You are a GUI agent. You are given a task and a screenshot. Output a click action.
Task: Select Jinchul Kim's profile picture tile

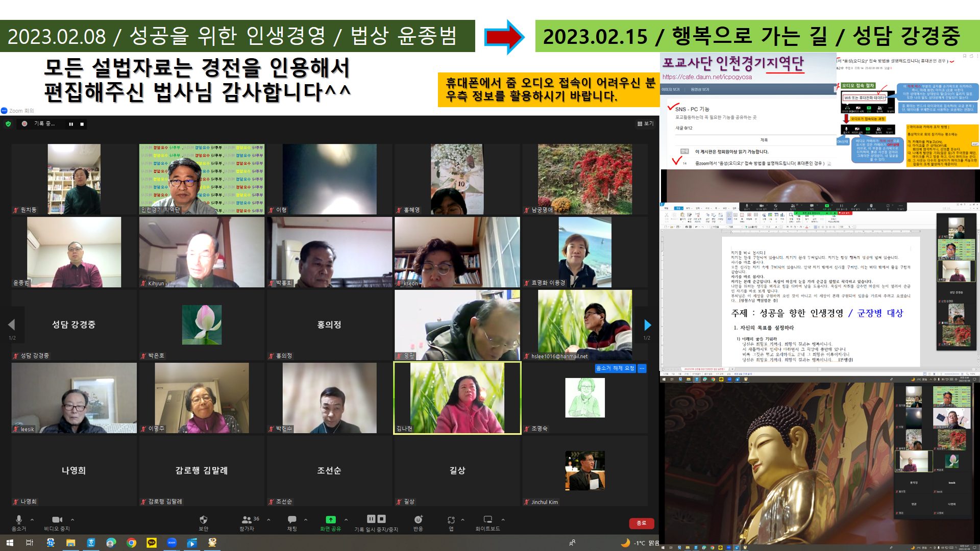(x=585, y=471)
